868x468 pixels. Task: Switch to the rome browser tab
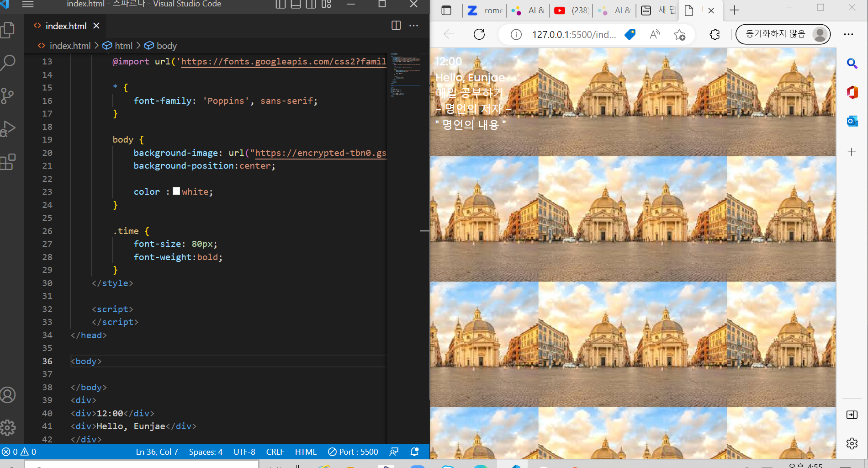tap(485, 11)
